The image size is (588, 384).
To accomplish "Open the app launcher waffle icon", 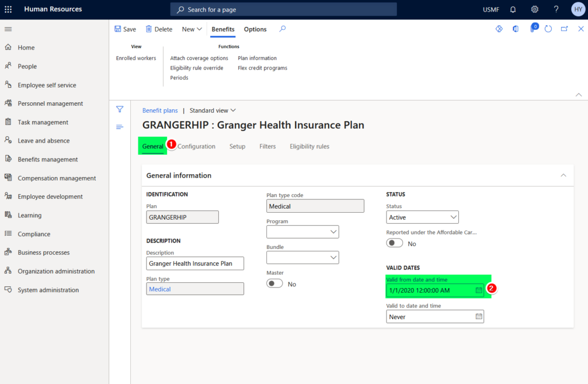I will pyautogui.click(x=8, y=9).
